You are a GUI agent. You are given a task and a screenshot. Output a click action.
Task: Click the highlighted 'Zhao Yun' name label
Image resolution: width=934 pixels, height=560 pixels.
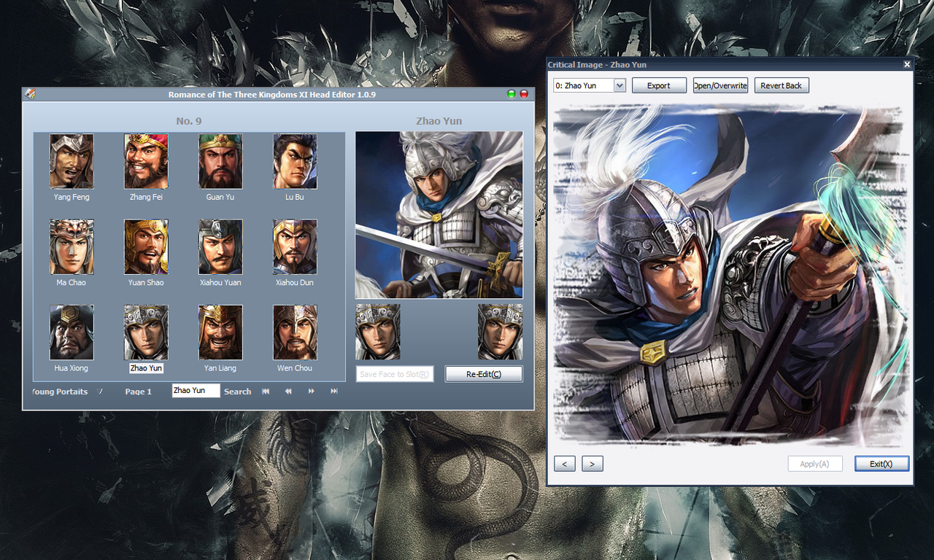[x=146, y=368]
